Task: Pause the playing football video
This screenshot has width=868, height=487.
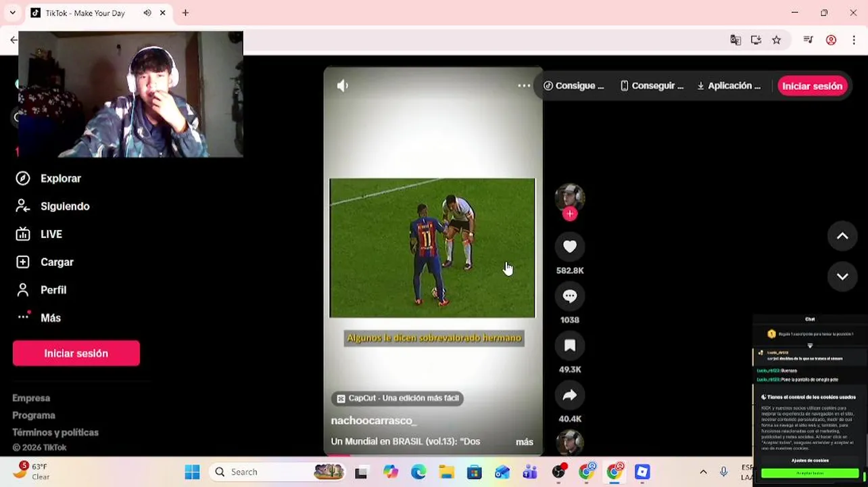Action: click(x=432, y=248)
